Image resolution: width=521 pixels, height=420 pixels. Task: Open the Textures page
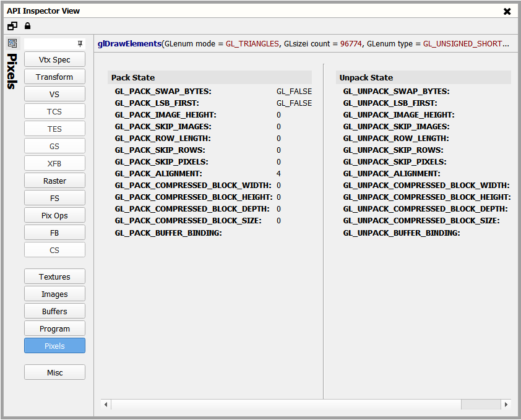tap(54, 276)
